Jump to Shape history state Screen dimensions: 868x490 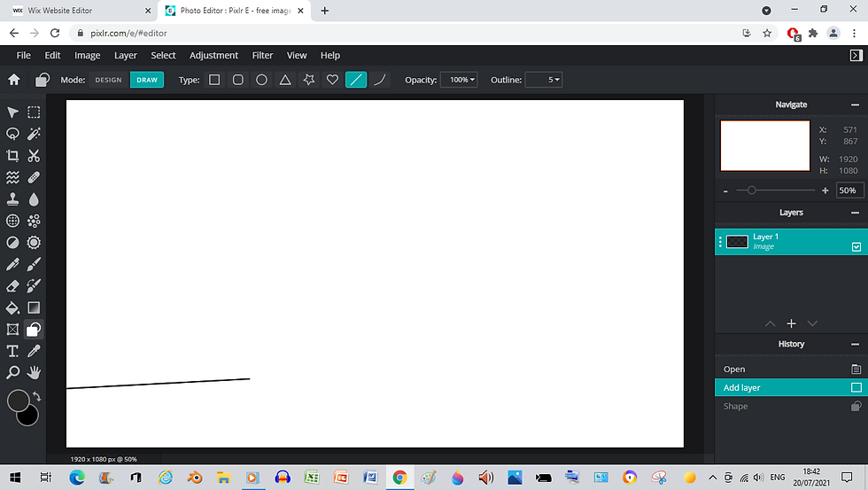(791, 407)
